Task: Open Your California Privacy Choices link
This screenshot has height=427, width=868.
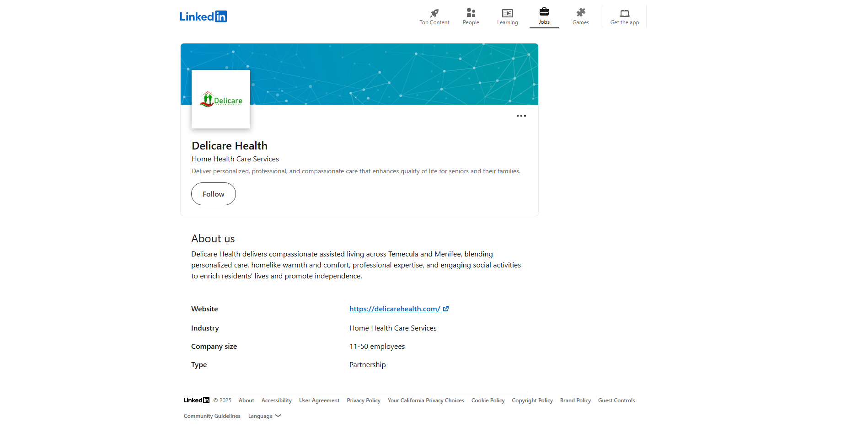Action: pyautogui.click(x=426, y=400)
